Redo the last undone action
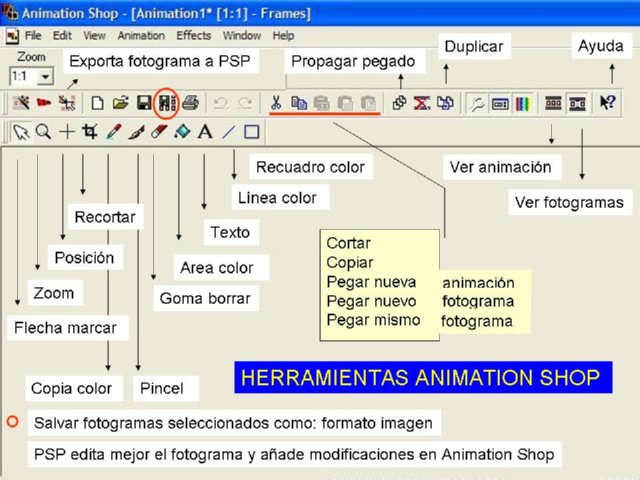 click(x=244, y=103)
